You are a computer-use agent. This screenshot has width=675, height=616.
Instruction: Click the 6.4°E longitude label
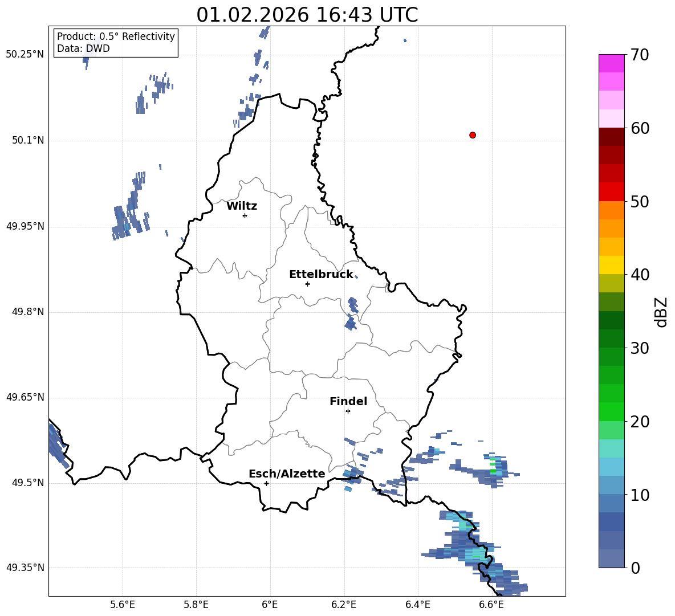[417, 605]
